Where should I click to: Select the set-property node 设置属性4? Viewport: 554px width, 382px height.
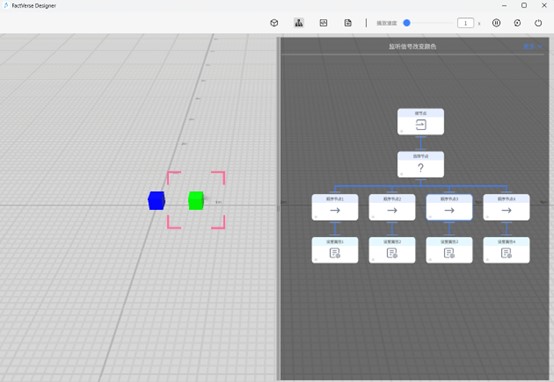[506, 250]
